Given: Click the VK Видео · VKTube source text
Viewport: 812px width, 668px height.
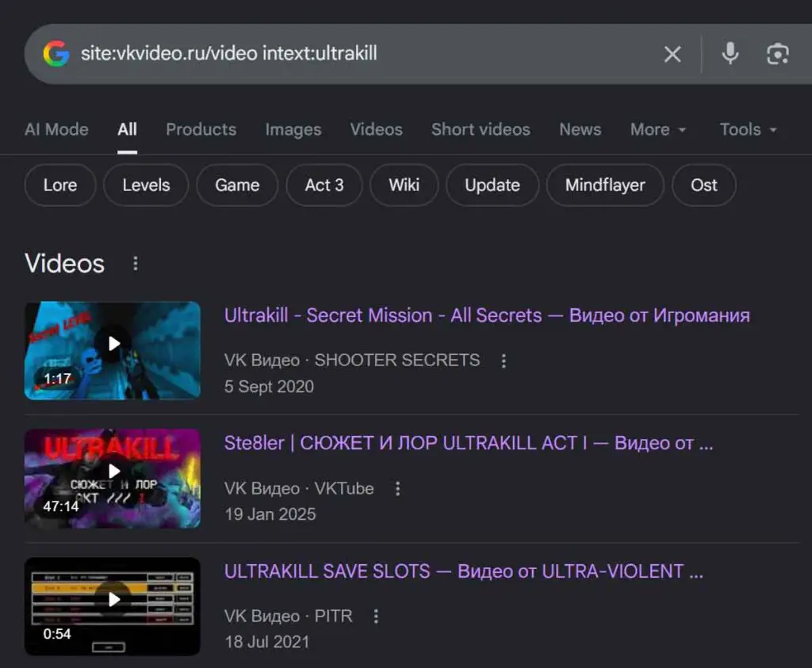Looking at the screenshot, I should (x=299, y=488).
